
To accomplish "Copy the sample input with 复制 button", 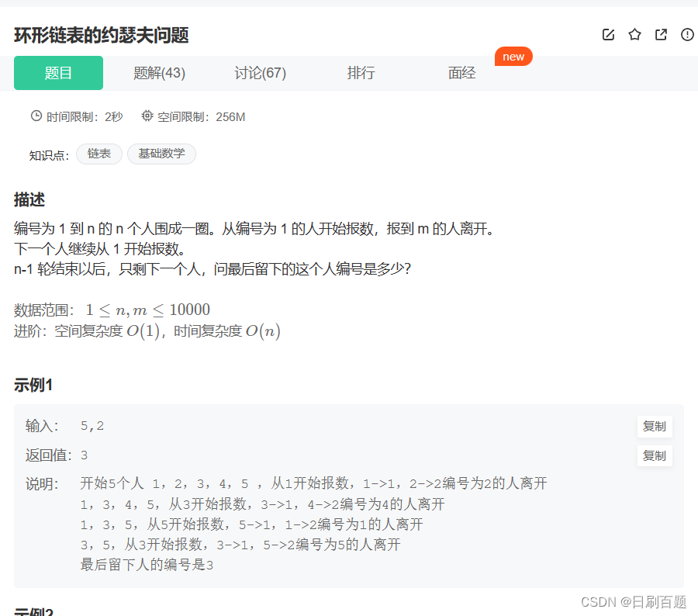I will tap(655, 426).
